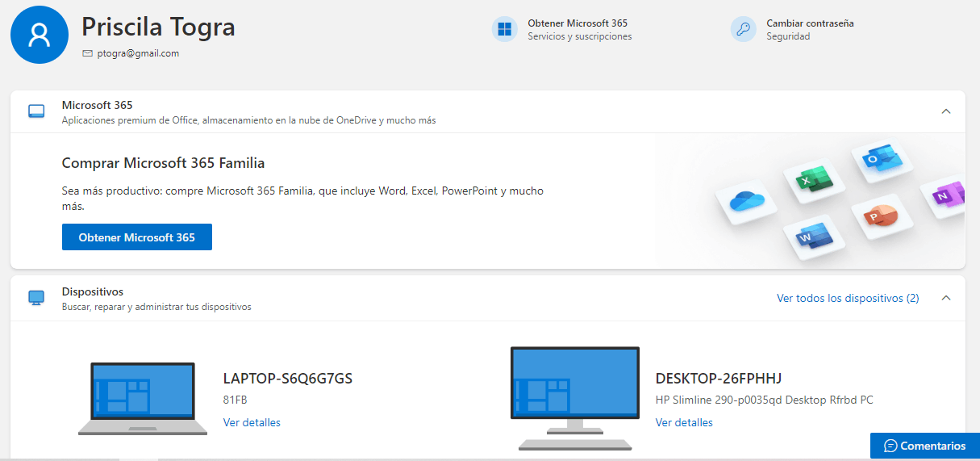Click the HP Slimline 290-p0035qd model text
980x461 pixels.
coord(764,400)
